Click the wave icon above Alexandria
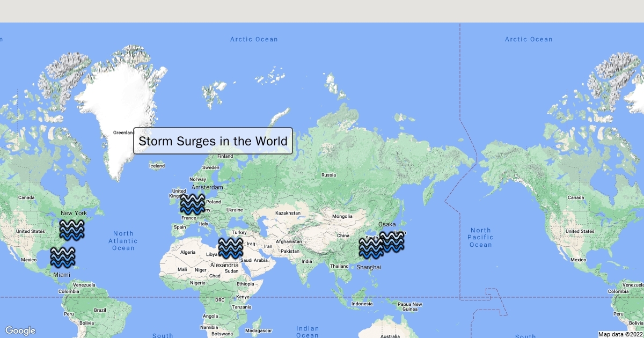The height and width of the screenshot is (338, 644). tap(231, 248)
